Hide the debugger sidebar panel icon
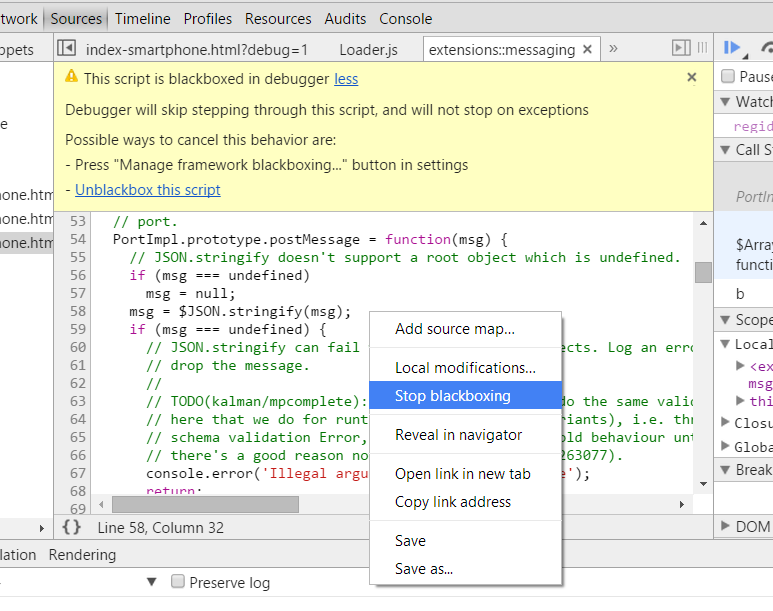This screenshot has height=611, width=773. 681,48
